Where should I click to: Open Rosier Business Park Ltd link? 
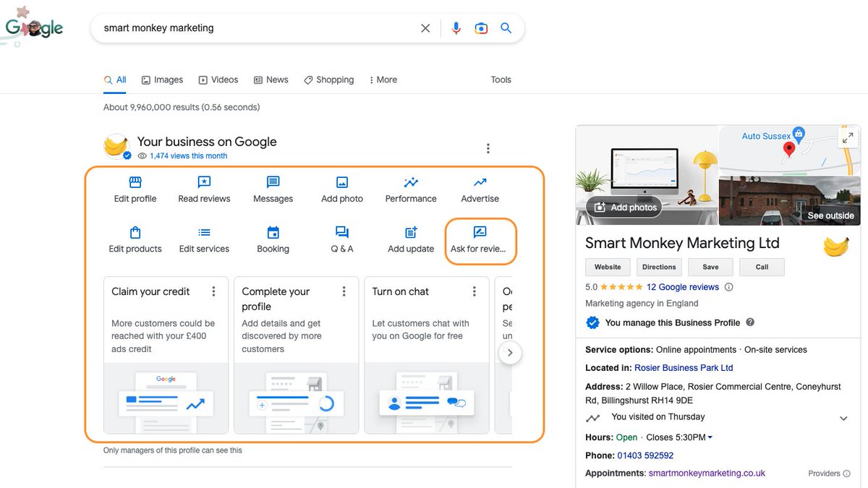coord(684,368)
